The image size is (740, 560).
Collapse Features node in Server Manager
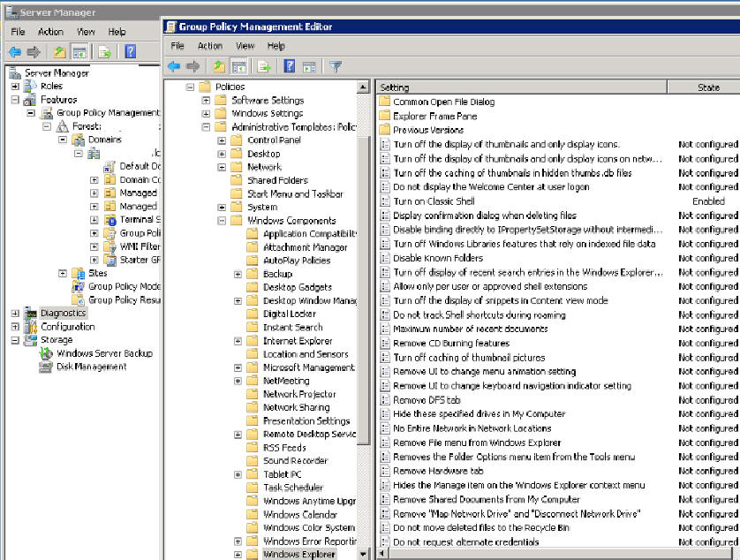[15, 100]
